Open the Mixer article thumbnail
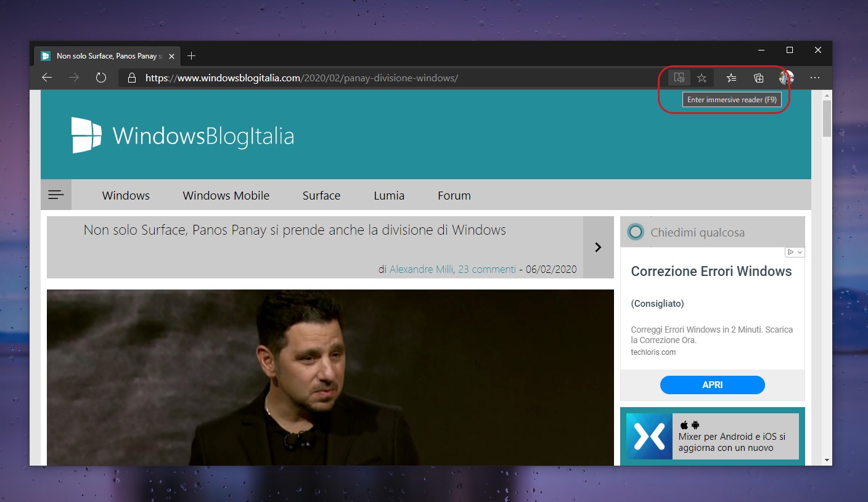The height and width of the screenshot is (502, 868). click(649, 436)
